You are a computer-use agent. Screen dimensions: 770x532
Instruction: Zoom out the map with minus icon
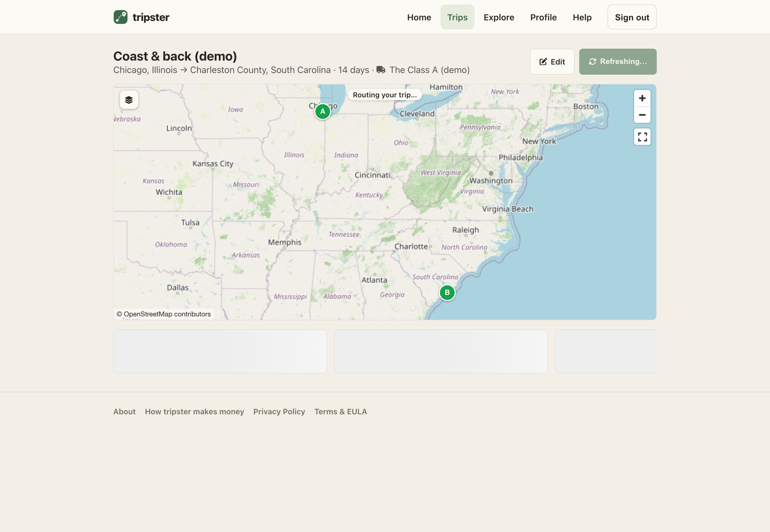pos(642,115)
